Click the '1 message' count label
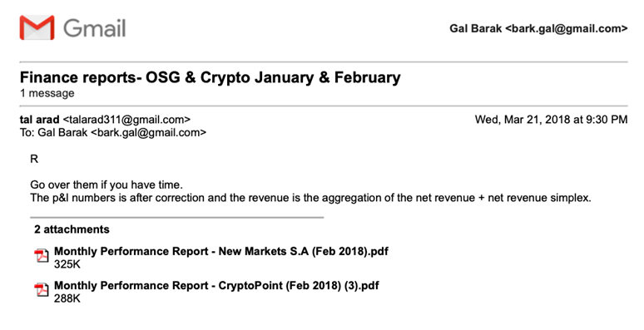Viewport: 644px width, 330px height. pos(47,93)
